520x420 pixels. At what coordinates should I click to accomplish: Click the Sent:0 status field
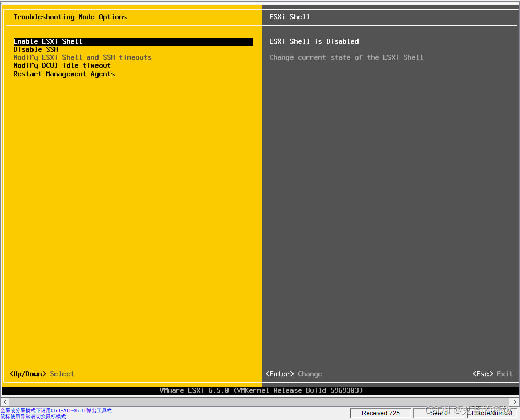tap(439, 413)
